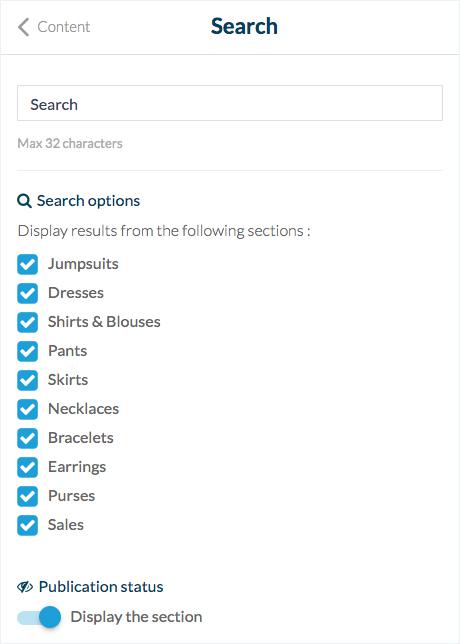Toggle the Necklaces checkbox

click(x=28, y=409)
